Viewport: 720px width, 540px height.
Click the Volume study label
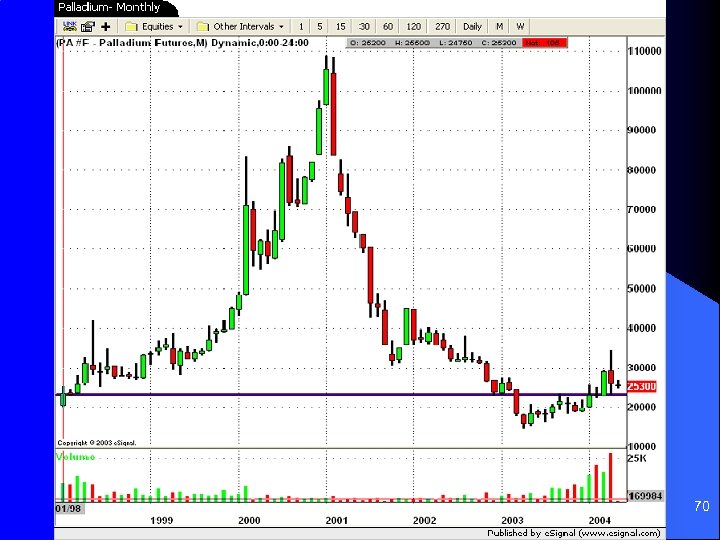pos(75,457)
